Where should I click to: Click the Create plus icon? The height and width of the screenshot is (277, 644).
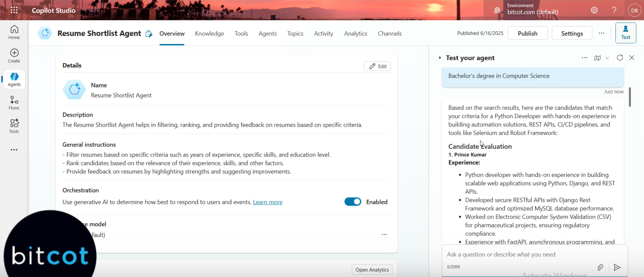point(14,56)
